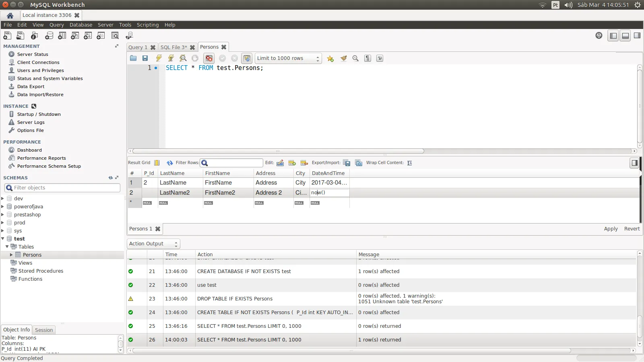Toggle the autocommit mode button
This screenshot has width=644, height=362.
click(247, 58)
